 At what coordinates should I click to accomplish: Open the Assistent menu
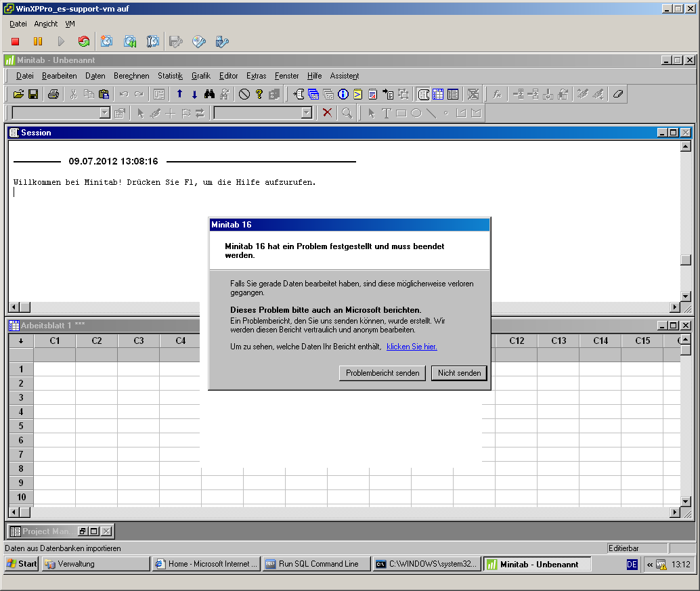[344, 76]
